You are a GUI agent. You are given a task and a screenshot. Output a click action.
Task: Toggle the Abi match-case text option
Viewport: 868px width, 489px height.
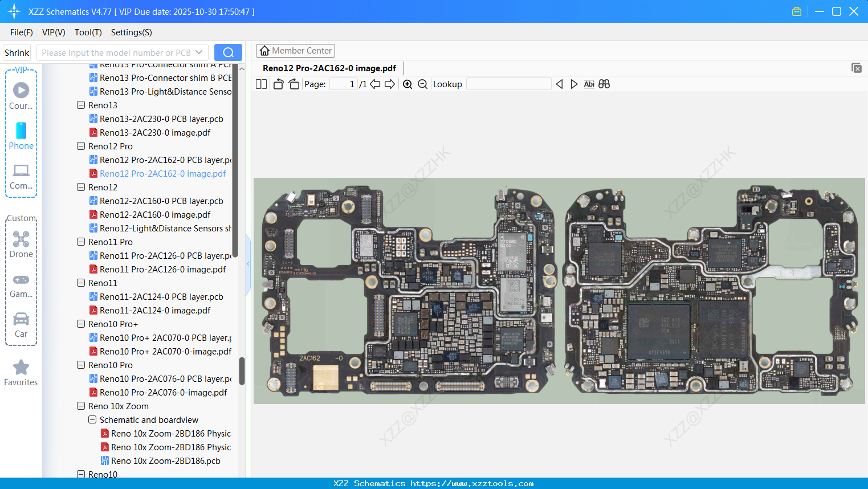[589, 84]
